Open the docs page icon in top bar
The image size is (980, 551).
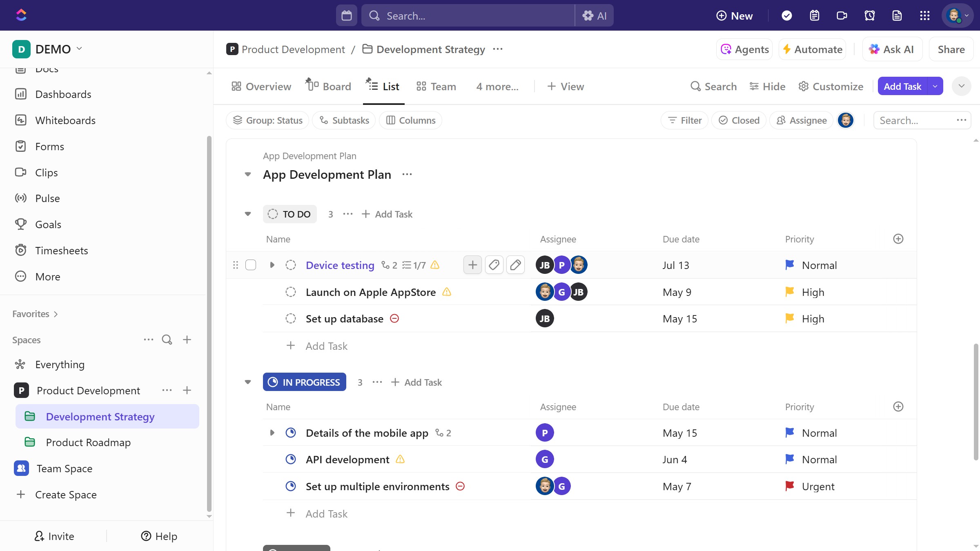tap(897, 16)
